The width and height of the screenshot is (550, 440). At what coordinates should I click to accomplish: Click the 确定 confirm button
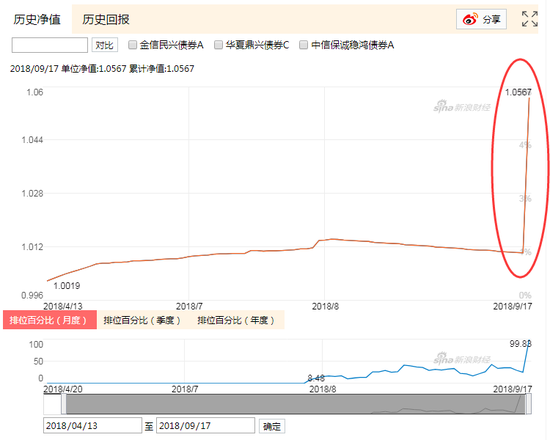[272, 426]
